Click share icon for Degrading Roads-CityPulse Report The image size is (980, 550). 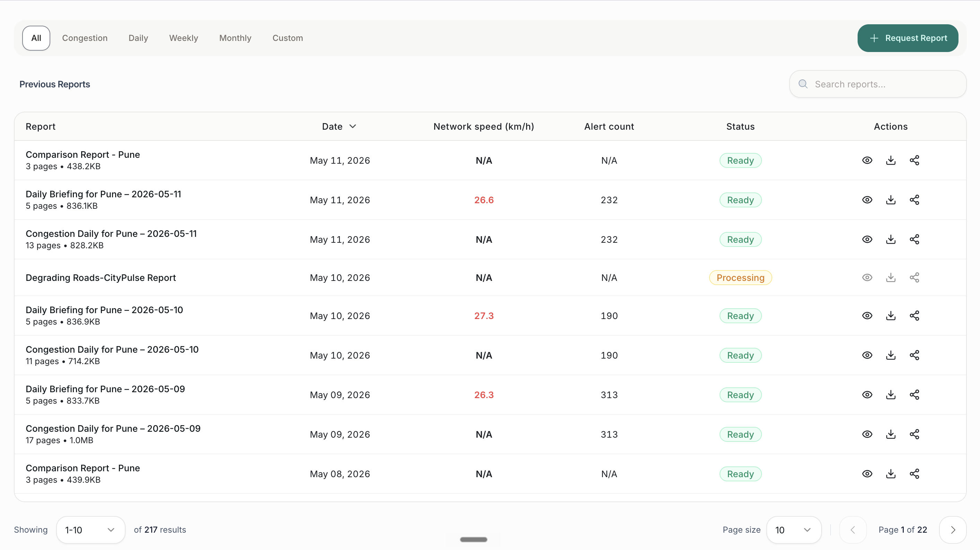[x=914, y=277]
